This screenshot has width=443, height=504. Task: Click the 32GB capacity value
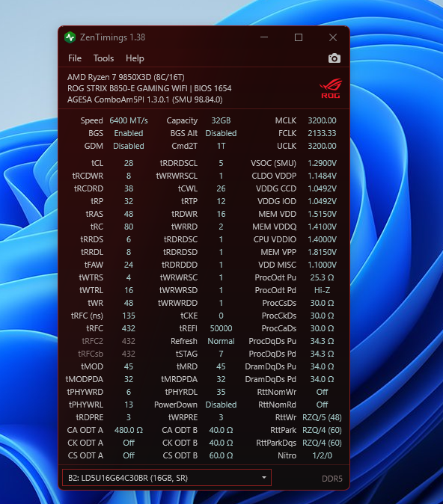[221, 120]
